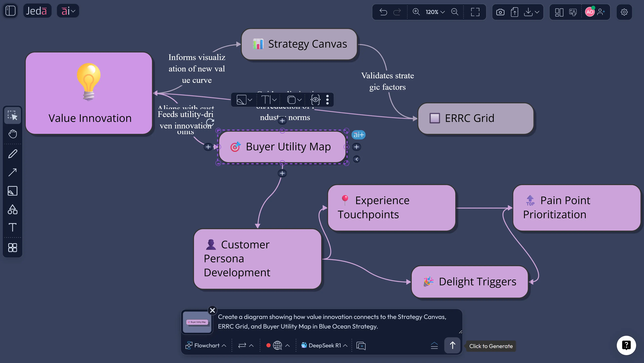Select the Pencil drawing tool
644x363 pixels.
pos(12,153)
